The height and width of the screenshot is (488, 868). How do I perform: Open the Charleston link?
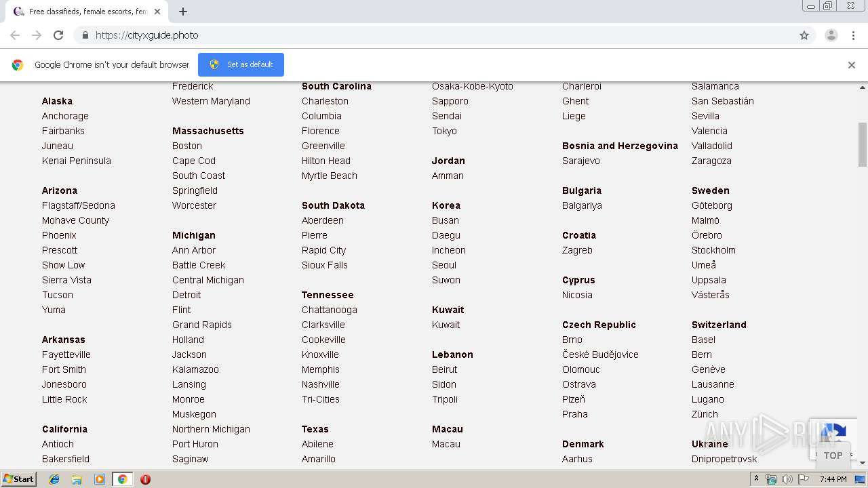click(325, 101)
